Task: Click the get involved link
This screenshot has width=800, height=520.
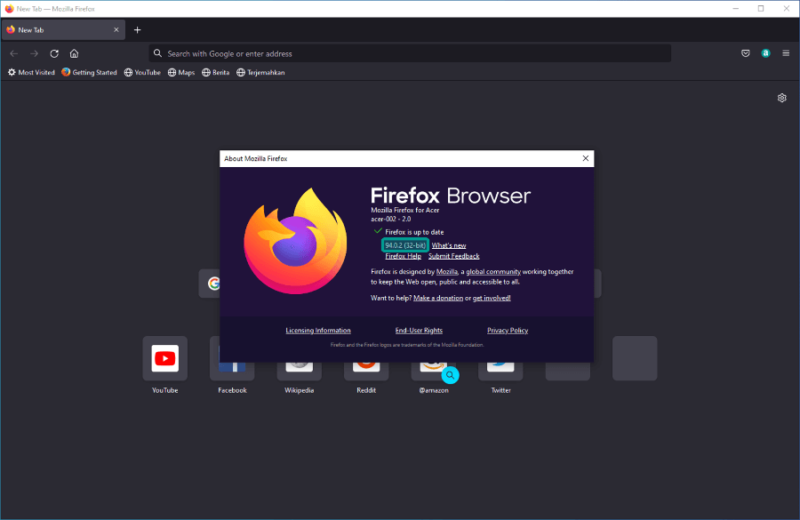Action: point(491,298)
